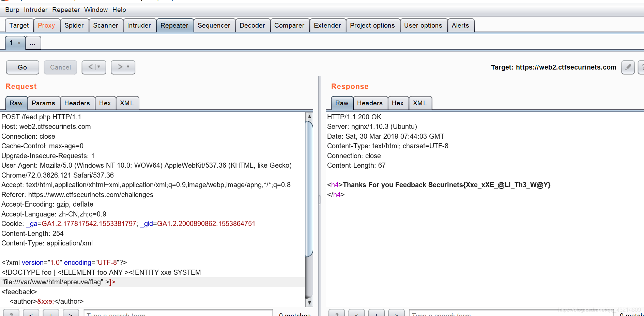Open the User options tab
Viewport: 644px width, 316px height.
[423, 26]
